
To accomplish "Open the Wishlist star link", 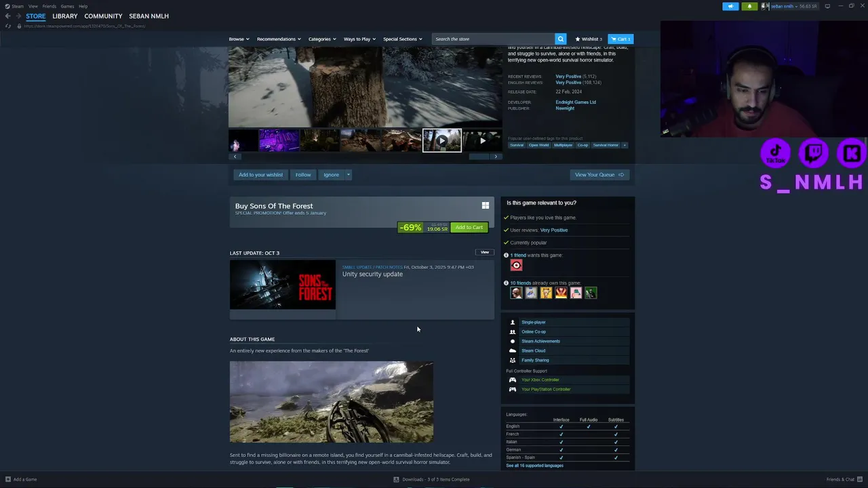I will (588, 39).
